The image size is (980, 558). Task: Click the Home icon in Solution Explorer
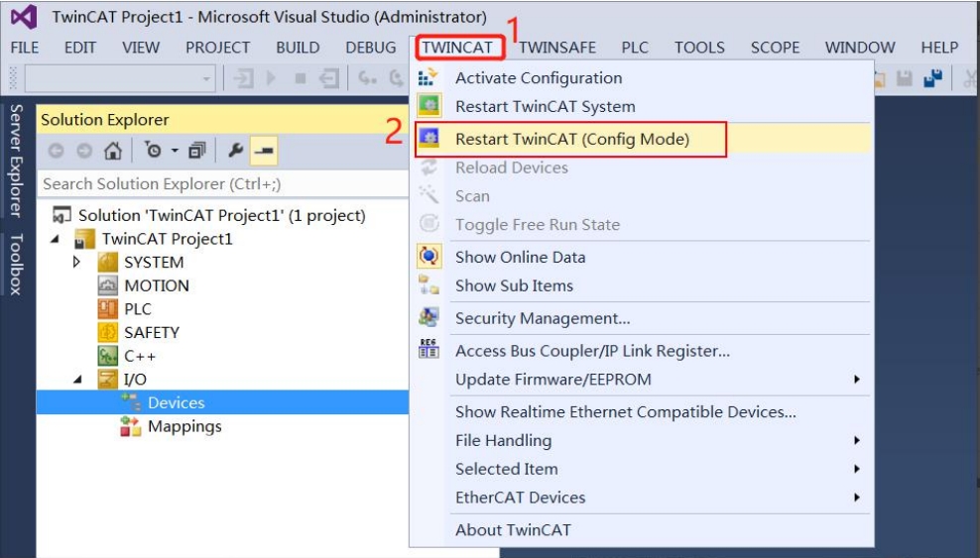click(x=113, y=151)
